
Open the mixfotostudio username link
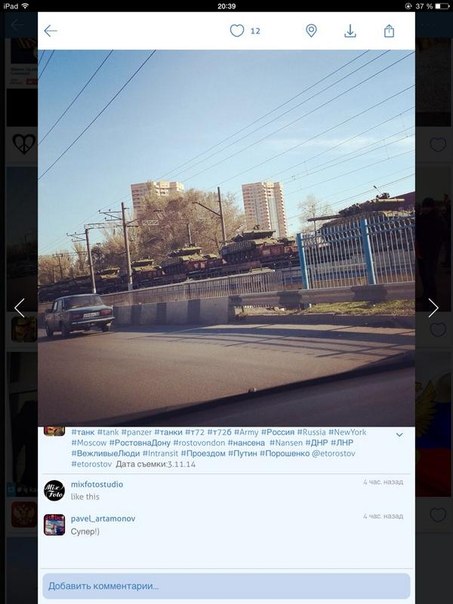[x=97, y=484]
